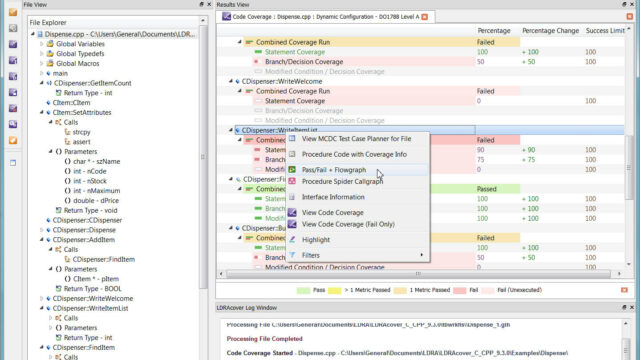Collapse Parameters under CItem::SetAttributes
Image resolution: width=640 pixels, height=360 pixels.
coord(51,151)
